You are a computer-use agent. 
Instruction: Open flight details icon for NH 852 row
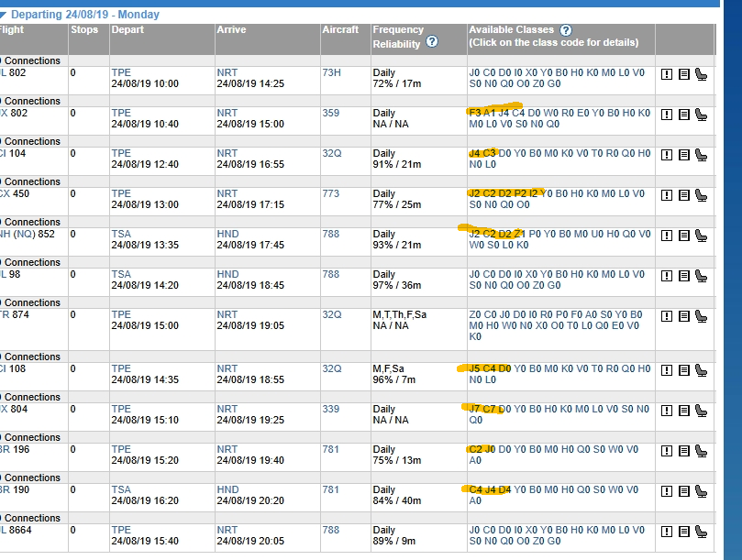click(x=684, y=236)
